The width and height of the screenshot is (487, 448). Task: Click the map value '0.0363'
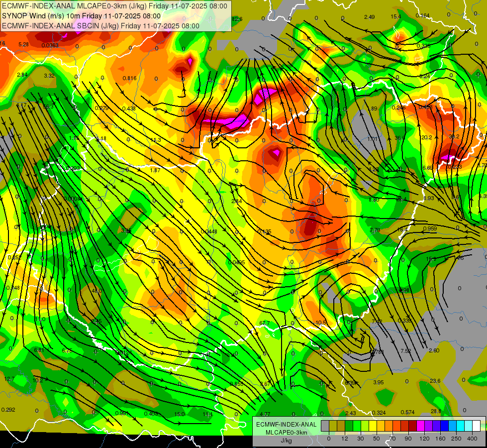pyautogui.click(x=50, y=45)
